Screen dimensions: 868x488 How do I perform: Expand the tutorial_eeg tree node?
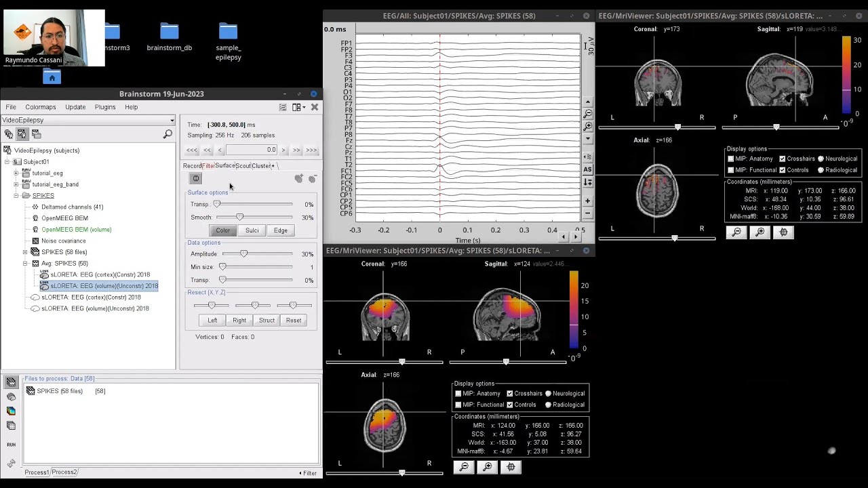(x=16, y=173)
